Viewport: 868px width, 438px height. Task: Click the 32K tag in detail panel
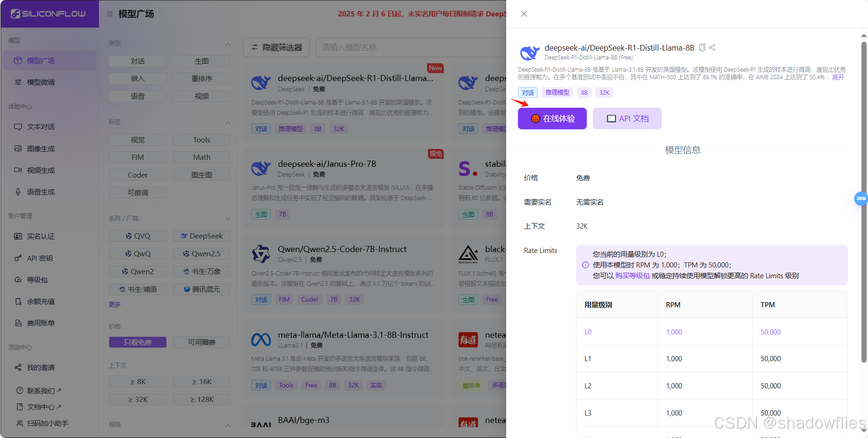click(x=604, y=93)
